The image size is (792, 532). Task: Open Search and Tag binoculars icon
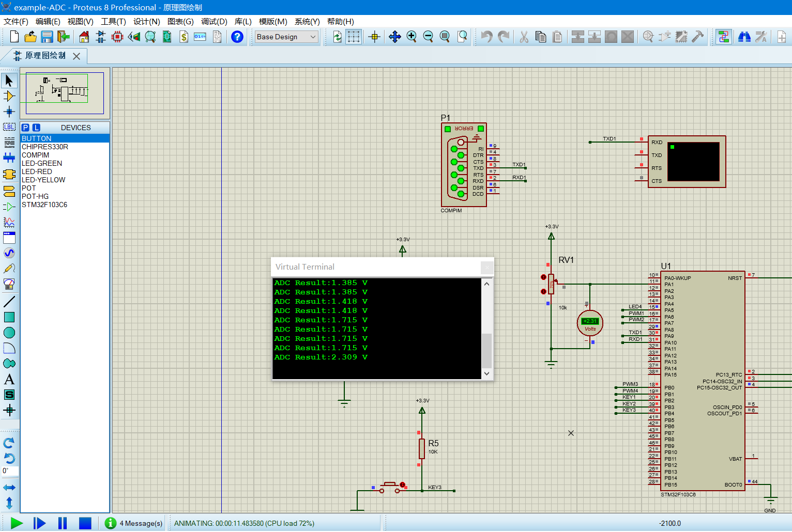(x=744, y=37)
